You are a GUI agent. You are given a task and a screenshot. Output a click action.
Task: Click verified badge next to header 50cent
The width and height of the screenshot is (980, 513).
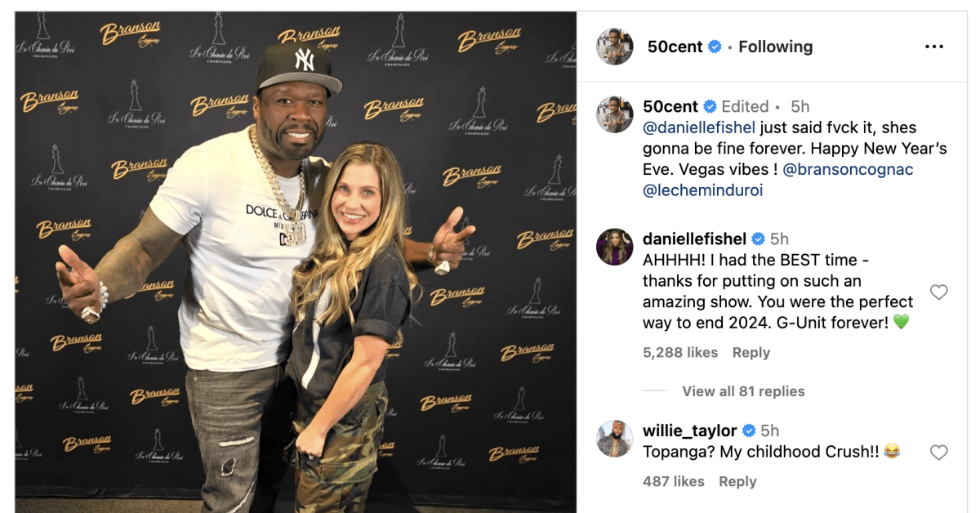click(x=715, y=47)
